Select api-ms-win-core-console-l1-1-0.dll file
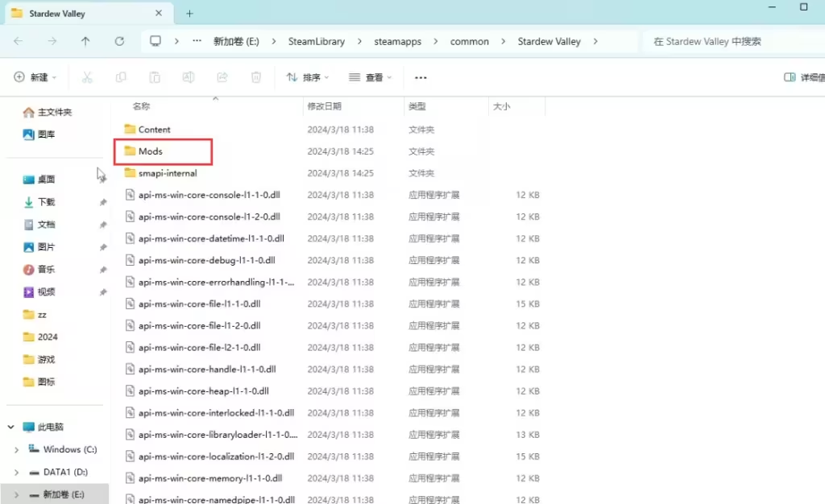This screenshot has width=825, height=504. [x=202, y=195]
